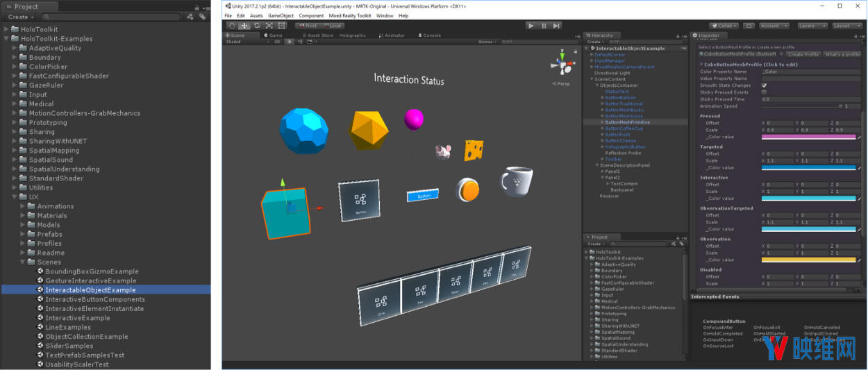The image size is (868, 370).
Task: Open SliderSamples scene in Project list
Action: 69,346
